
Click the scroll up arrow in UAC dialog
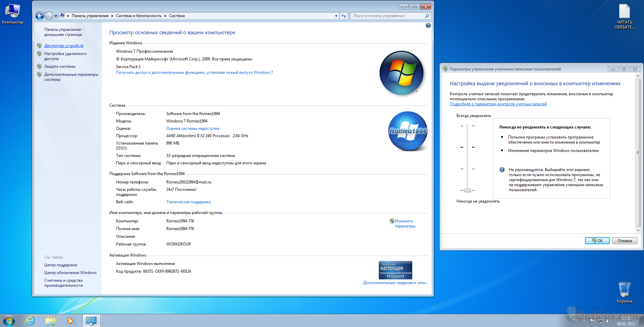[638, 76]
